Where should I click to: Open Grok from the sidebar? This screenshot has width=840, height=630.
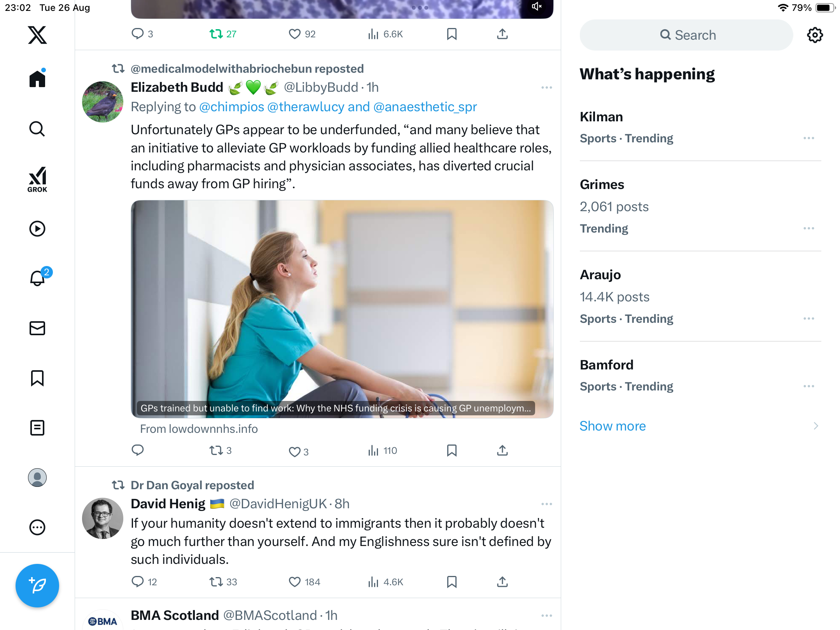[x=37, y=179]
